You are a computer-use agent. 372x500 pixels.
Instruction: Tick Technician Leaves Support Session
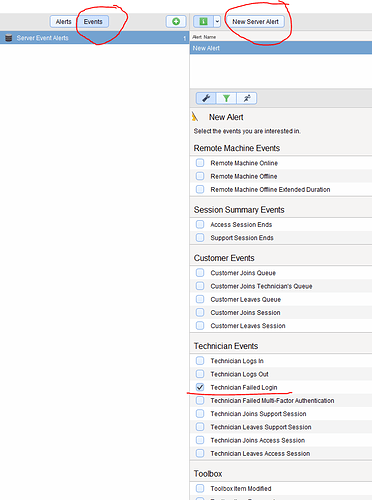click(x=200, y=427)
